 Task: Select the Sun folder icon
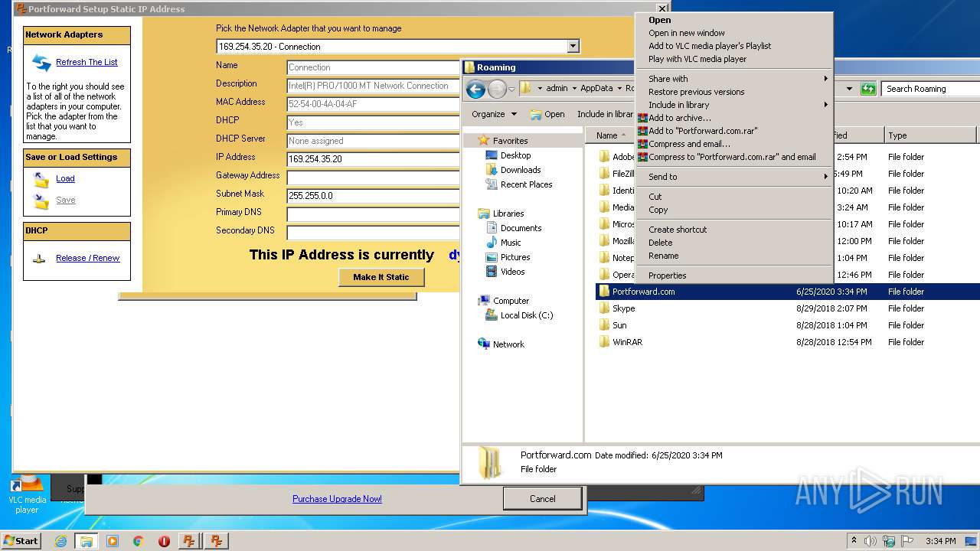tap(604, 325)
